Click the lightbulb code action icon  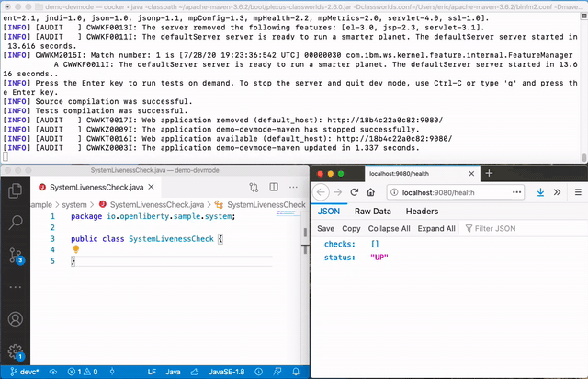76,250
